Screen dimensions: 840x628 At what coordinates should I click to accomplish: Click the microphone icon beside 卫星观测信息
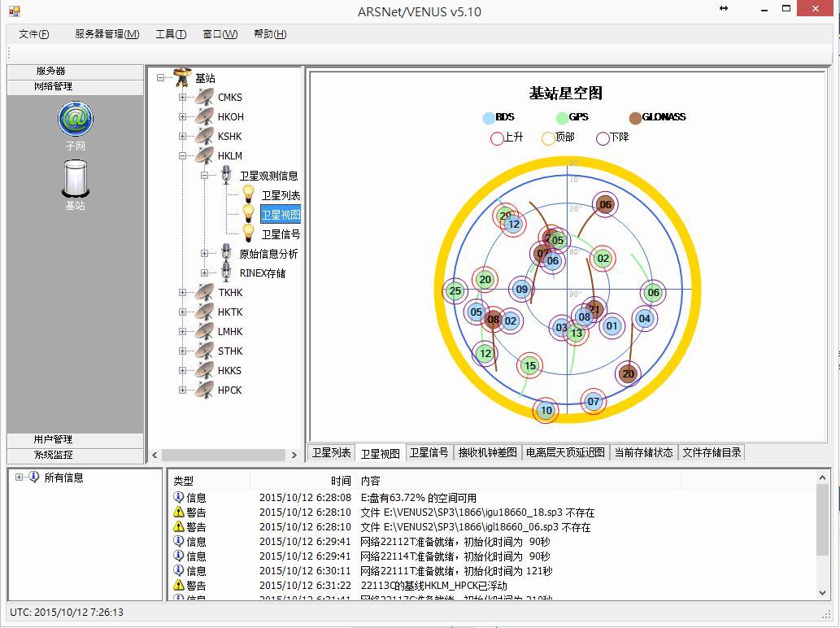[x=227, y=175]
